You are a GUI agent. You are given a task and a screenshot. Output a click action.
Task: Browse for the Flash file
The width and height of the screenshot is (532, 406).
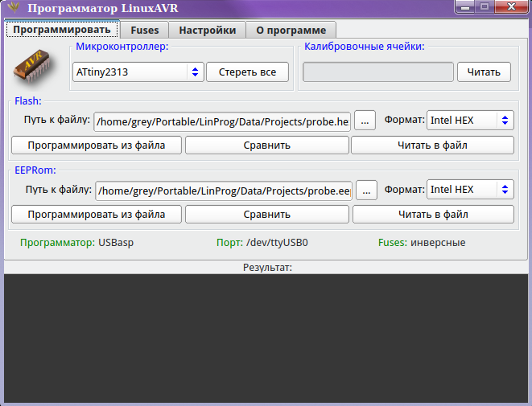tap(365, 121)
